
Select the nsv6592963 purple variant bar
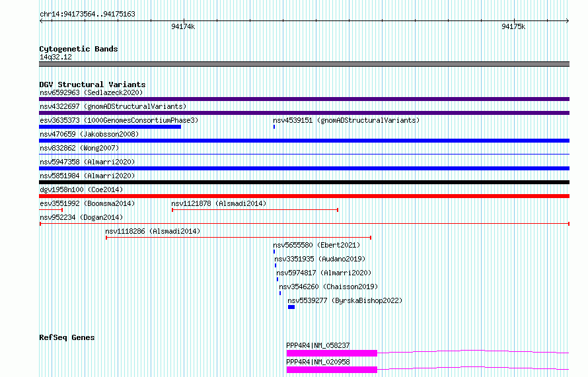click(x=304, y=99)
